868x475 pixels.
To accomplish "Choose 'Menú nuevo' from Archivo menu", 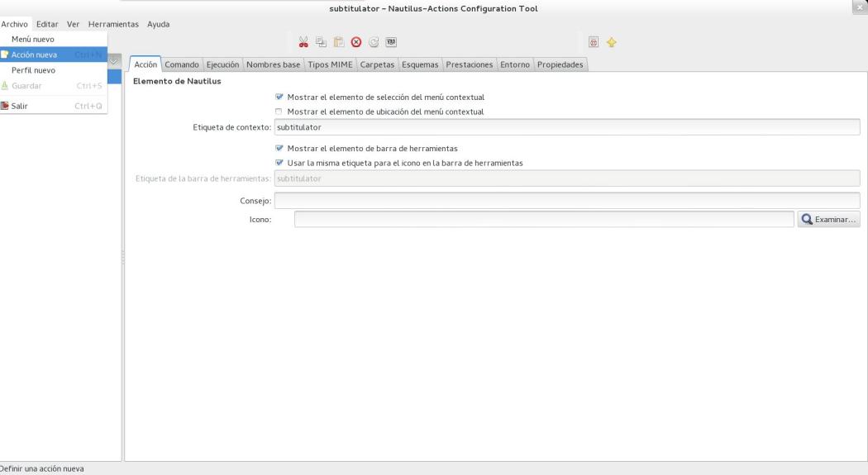I will (54, 40).
